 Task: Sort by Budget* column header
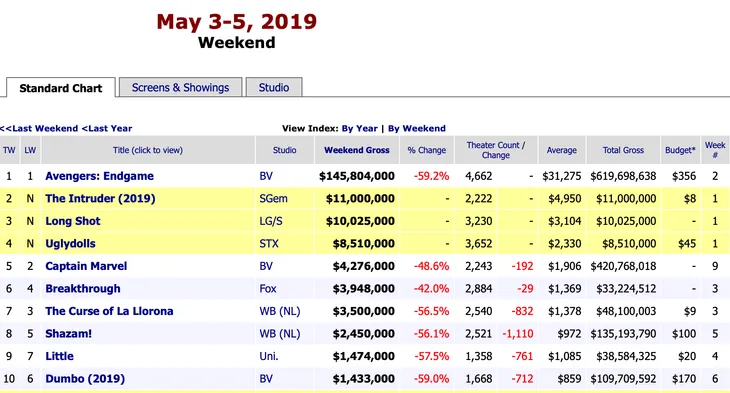[680, 150]
